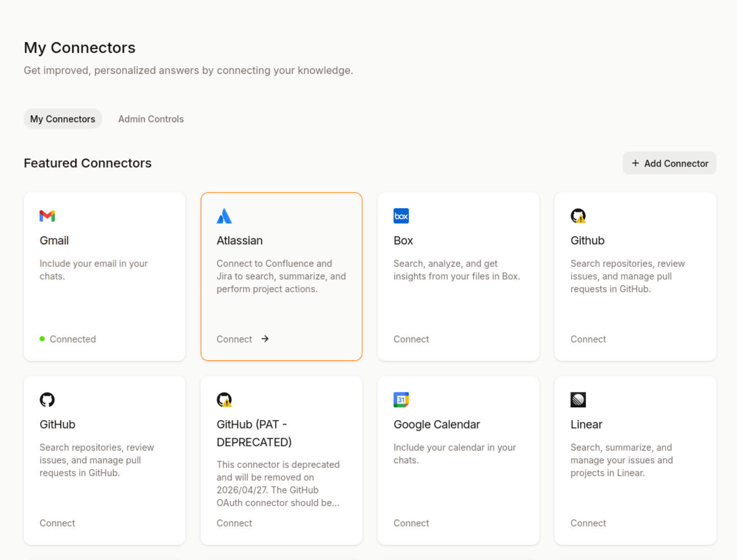Viewport: 737px width, 560px height.
Task: Click the "Connect to Confluence and Jira" description
Action: pos(281,276)
